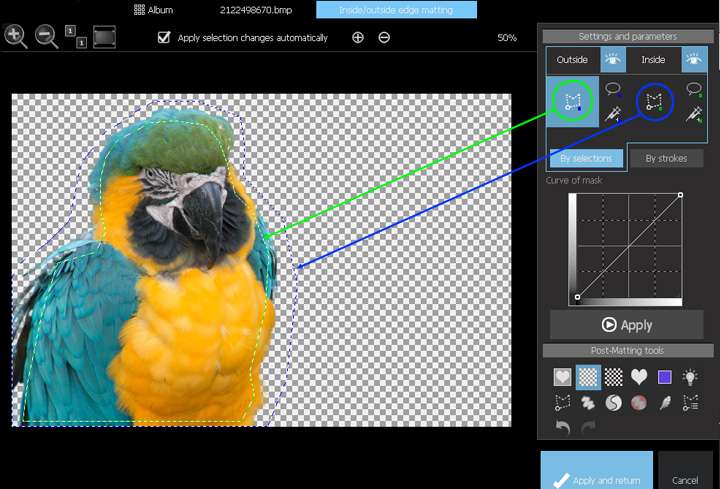Viewport: 720px width, 489px height.
Task: Set the 1:1 actual size view
Action: [76, 37]
